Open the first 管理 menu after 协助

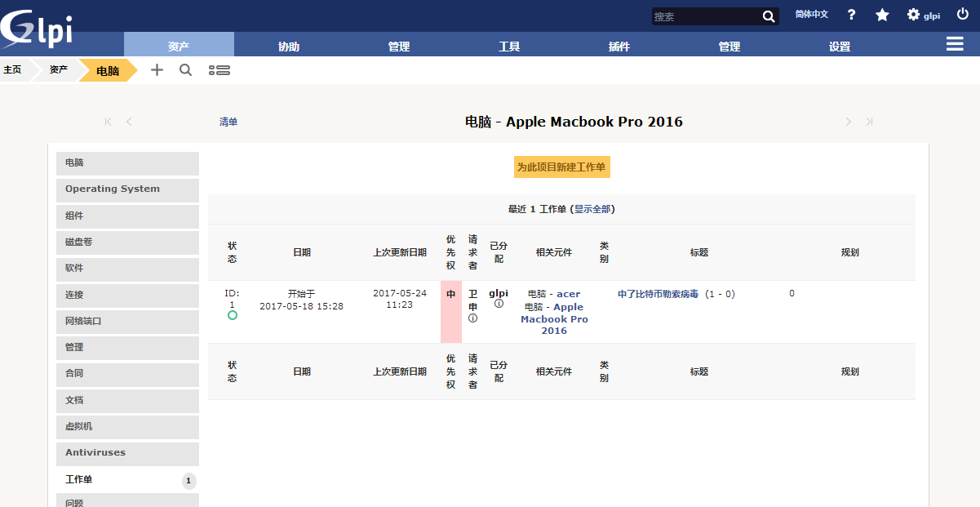[x=399, y=47]
